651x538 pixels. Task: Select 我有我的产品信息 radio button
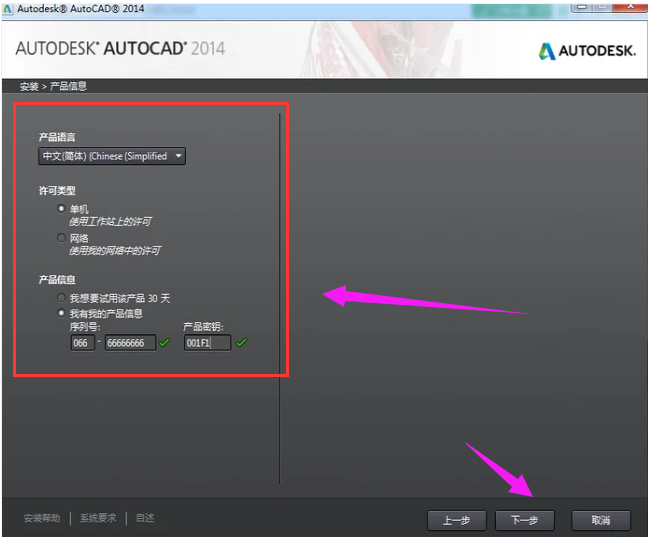click(62, 313)
